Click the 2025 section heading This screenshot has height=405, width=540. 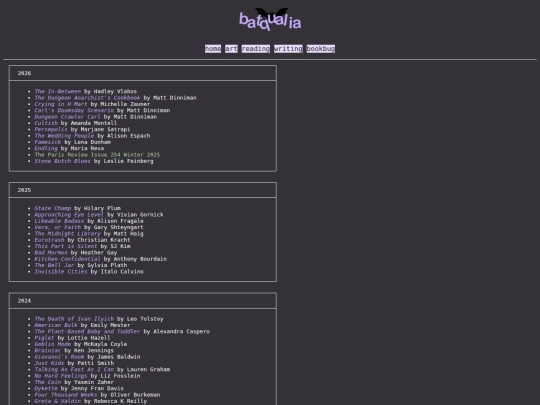pos(24,190)
